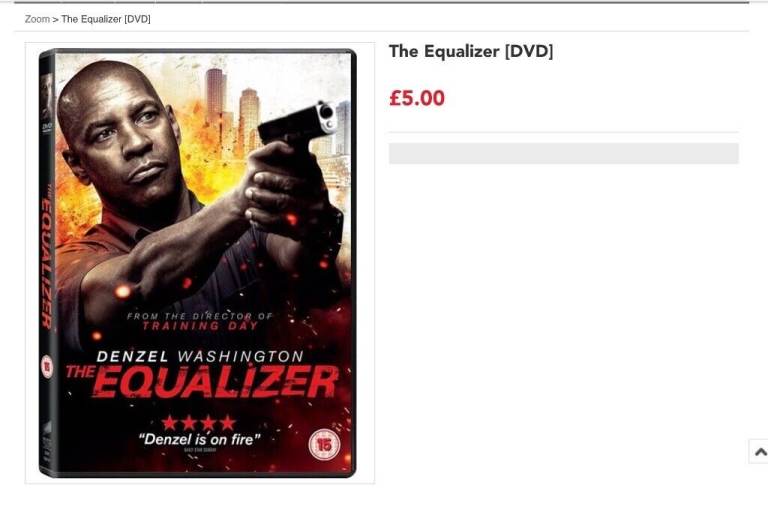Click the 15 age rating badge on cover front
Viewport: 768px width, 509px height.
323,444
